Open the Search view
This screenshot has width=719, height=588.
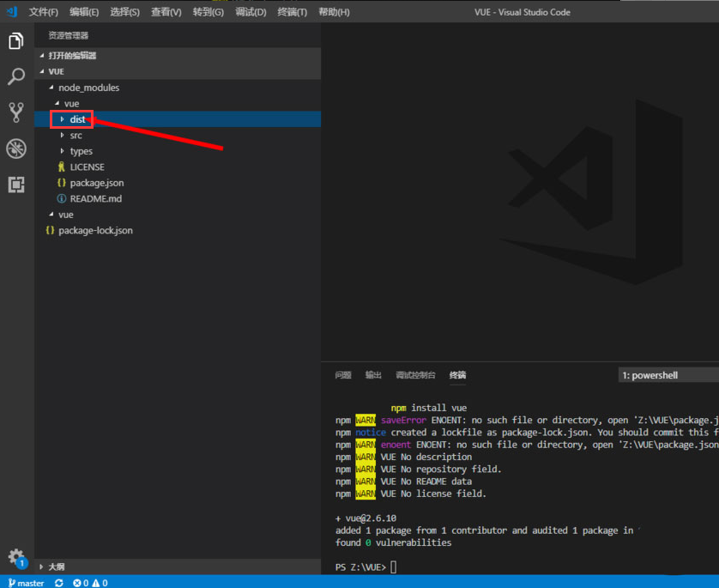(15, 76)
